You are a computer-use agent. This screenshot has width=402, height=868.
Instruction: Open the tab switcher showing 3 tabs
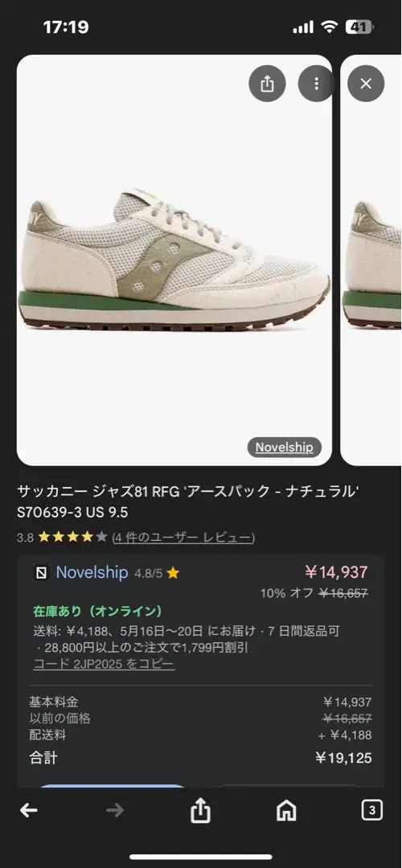372,811
